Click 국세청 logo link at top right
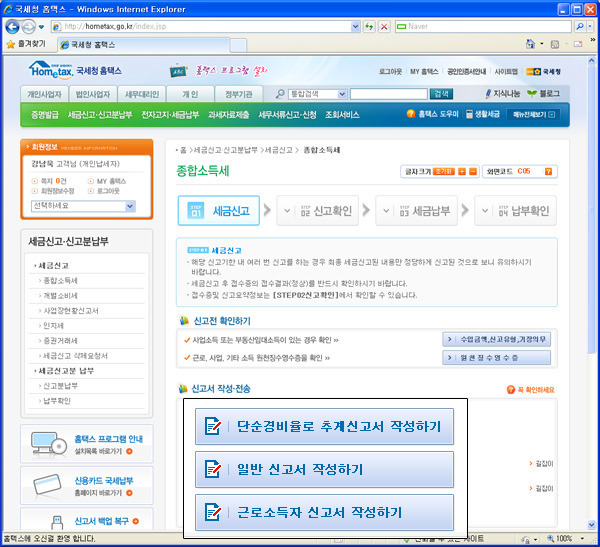This screenshot has width=600, height=547. click(543, 72)
